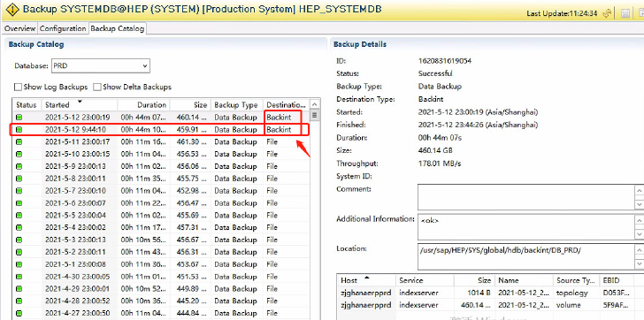Click green status icon of 2021-4-29 23:00:01 backup
The height and width of the screenshot is (320, 644).
[19, 289]
